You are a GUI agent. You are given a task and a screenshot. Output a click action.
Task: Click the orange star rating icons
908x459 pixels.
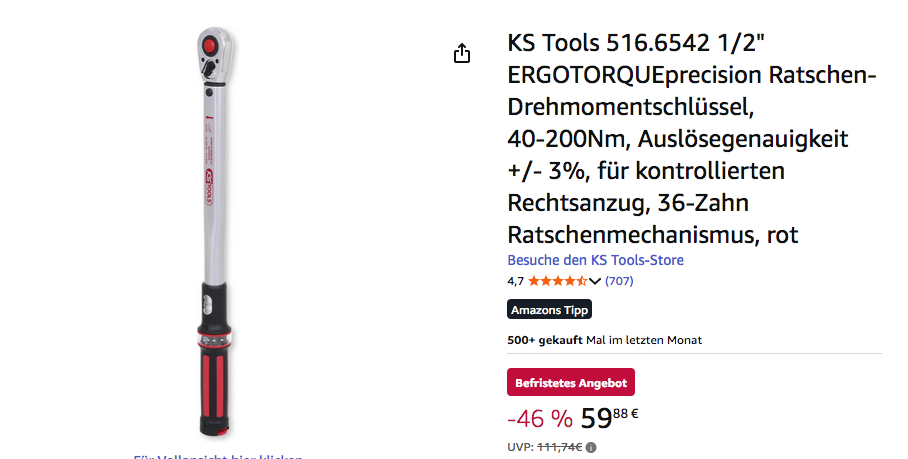(558, 281)
